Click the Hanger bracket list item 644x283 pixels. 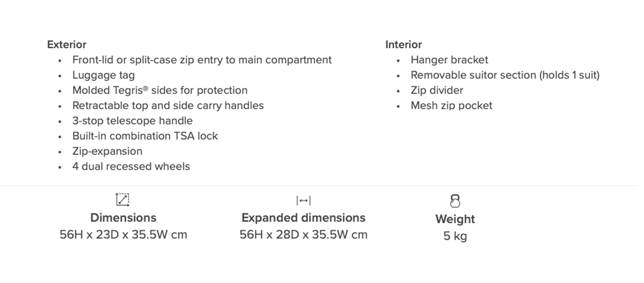coord(449,60)
